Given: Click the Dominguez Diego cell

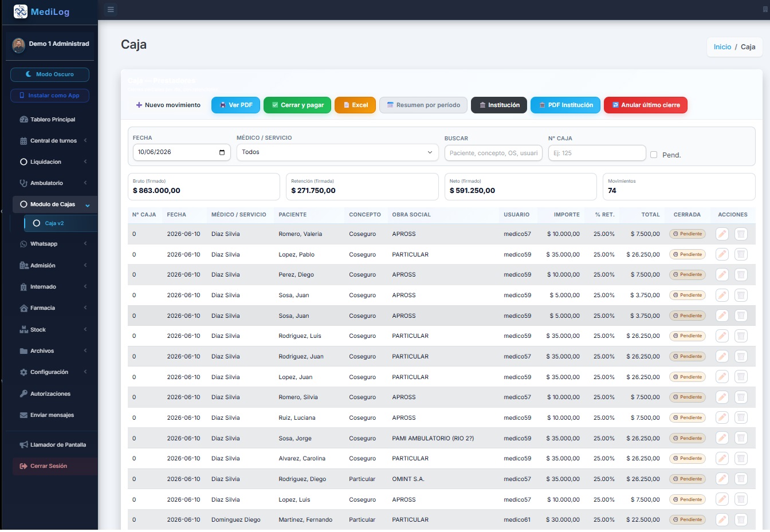Looking at the screenshot, I should 236,520.
